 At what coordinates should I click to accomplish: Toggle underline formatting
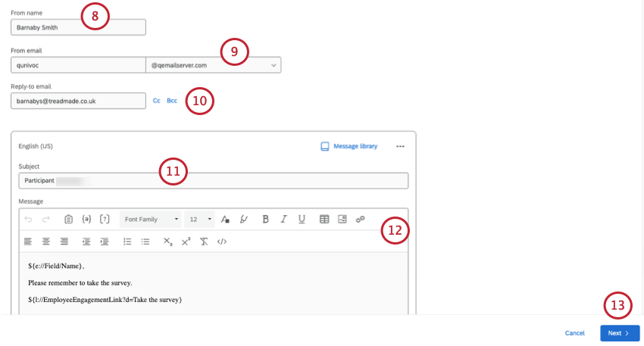coord(302,219)
